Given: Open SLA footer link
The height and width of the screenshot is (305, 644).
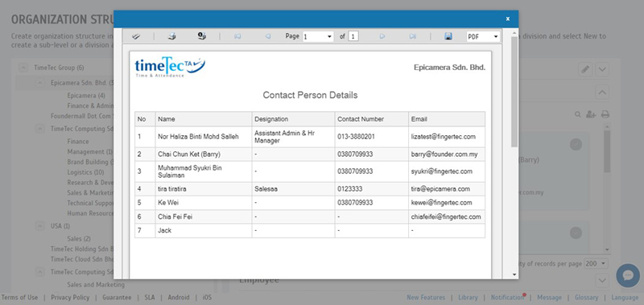Looking at the screenshot, I should (150, 298).
